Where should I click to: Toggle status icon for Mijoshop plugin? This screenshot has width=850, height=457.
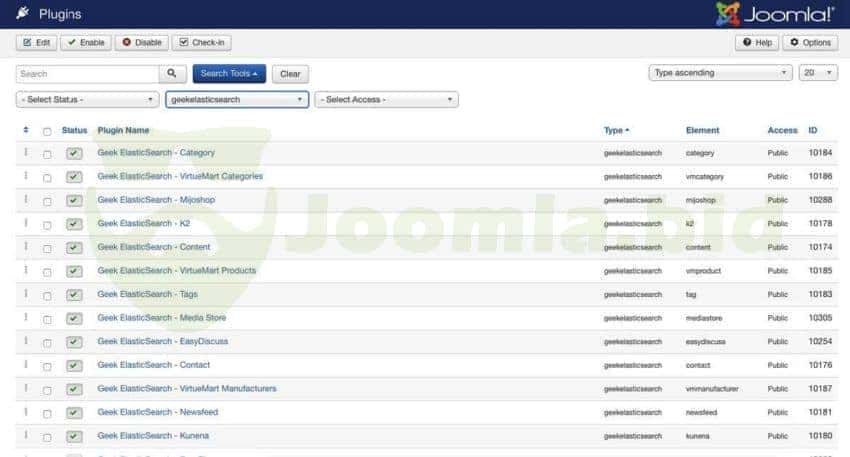coord(74,201)
